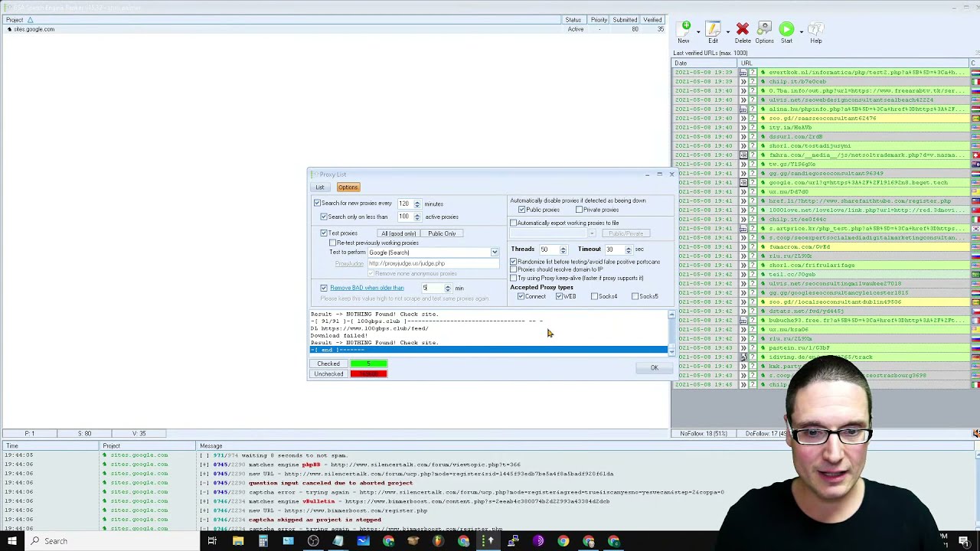Open OBS Studio from the taskbar
Viewport: 980px width, 551px height.
click(313, 541)
